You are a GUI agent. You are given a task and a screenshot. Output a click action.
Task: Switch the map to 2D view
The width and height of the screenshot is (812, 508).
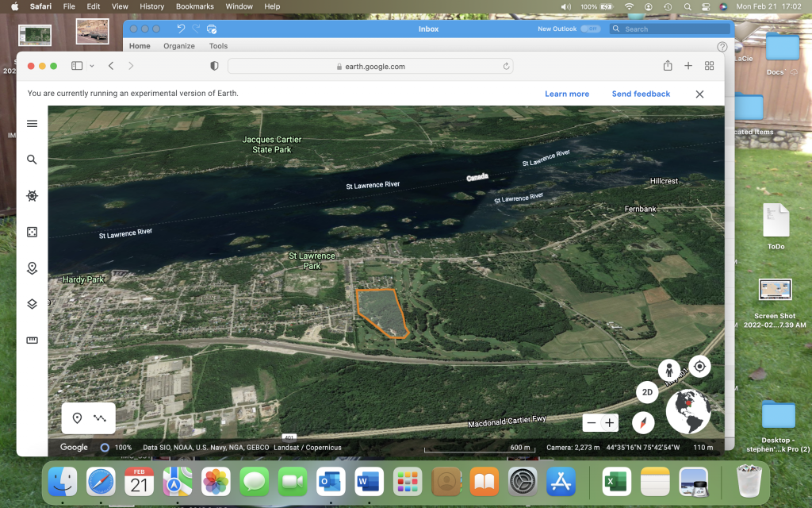(x=647, y=392)
